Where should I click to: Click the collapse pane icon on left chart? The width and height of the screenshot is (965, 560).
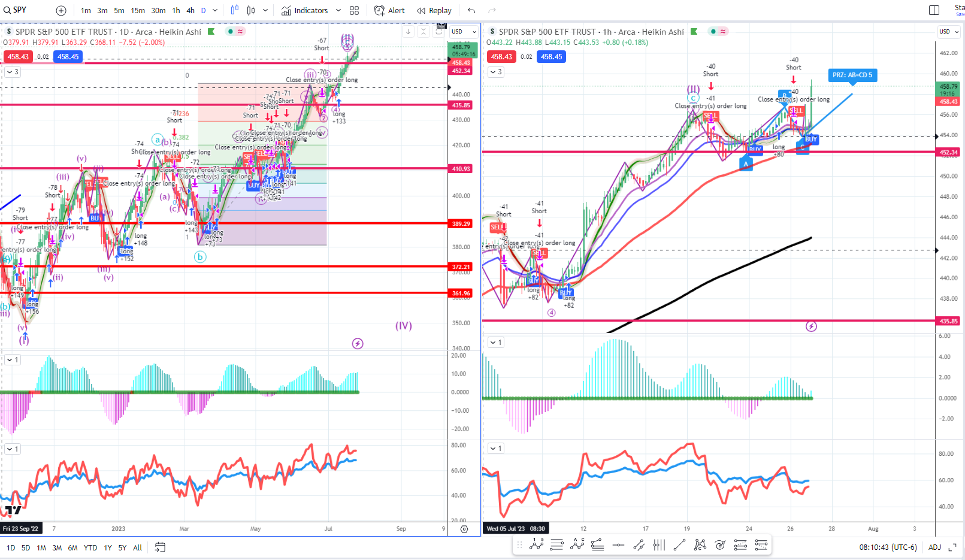click(423, 32)
